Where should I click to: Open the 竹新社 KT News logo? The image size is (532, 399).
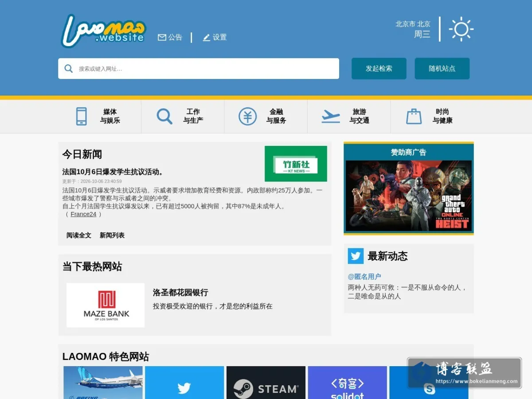coord(296,164)
